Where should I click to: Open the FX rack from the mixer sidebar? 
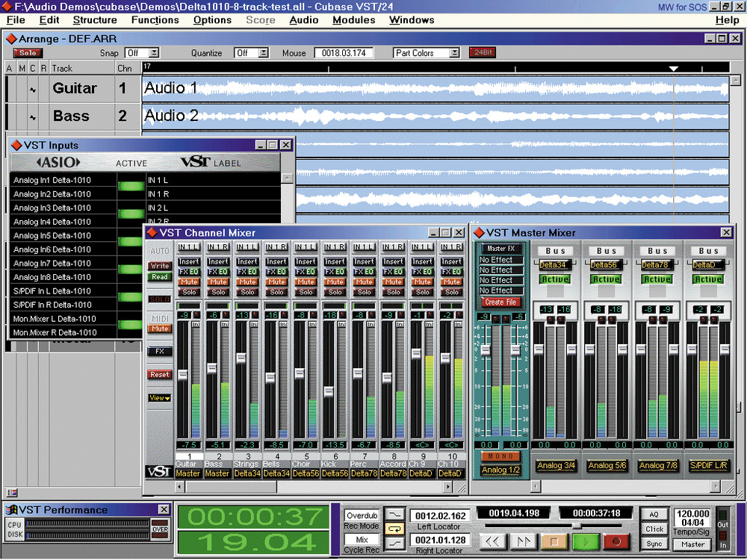[159, 352]
